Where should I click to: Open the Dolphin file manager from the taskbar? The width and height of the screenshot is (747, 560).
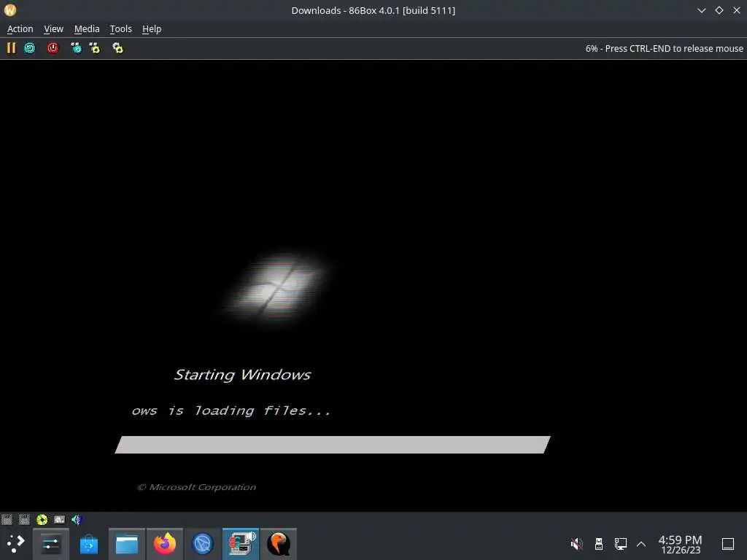127,544
